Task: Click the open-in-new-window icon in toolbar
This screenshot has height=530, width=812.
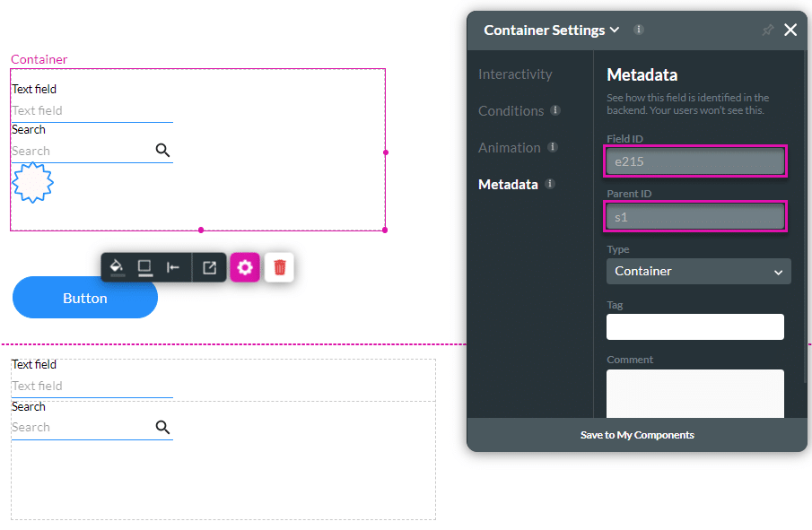Action: coord(209,267)
